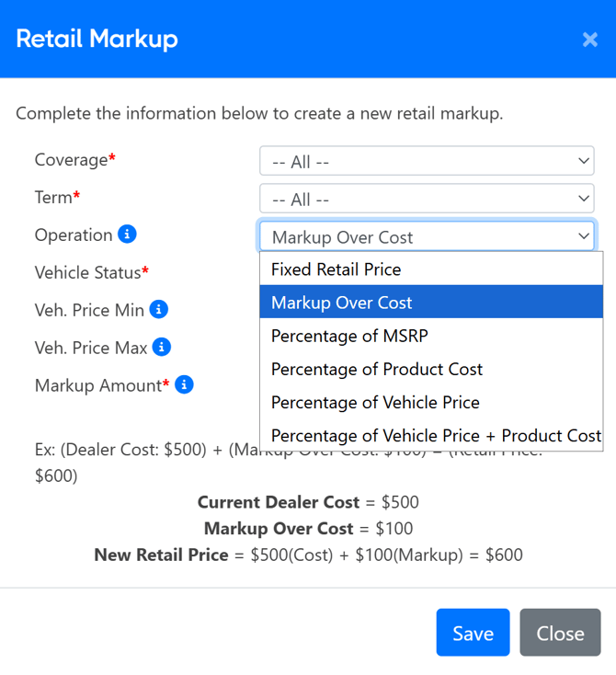The width and height of the screenshot is (616, 675).
Task: Select the Fixed Retail Price option
Action: coord(337,269)
